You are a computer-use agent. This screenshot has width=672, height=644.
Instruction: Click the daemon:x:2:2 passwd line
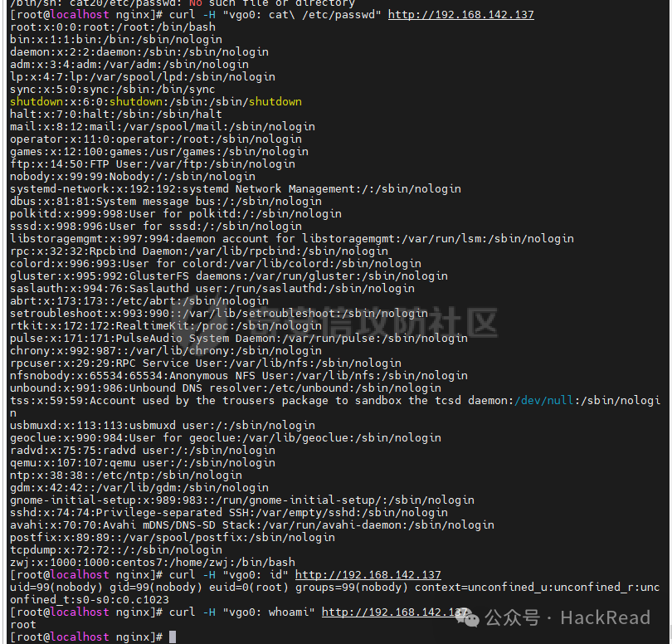click(139, 52)
